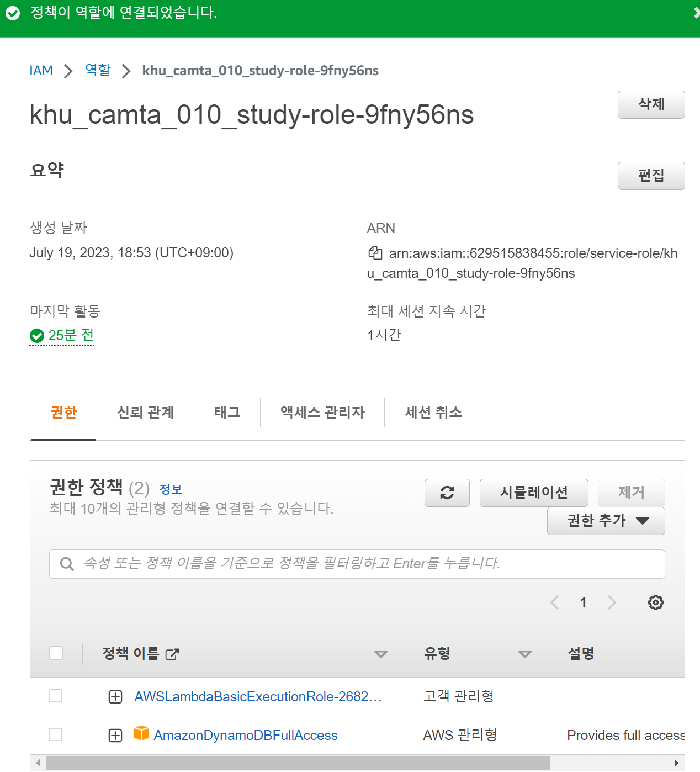Click the green check icon beside 25분 전

point(37,335)
